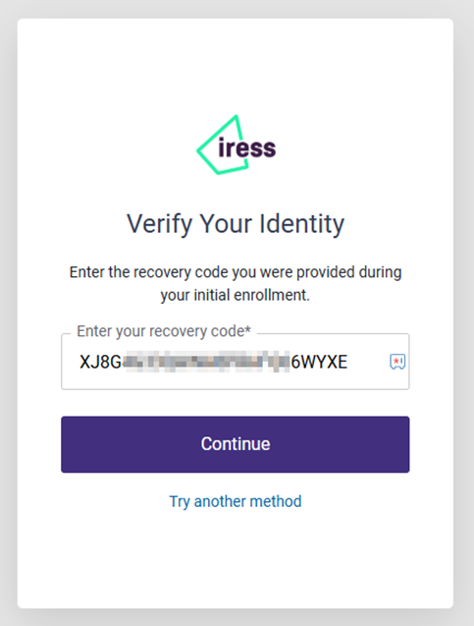Screen dimensions: 474x626
Task: Place cursor after '6WYXE' in the code
Action: click(348, 362)
